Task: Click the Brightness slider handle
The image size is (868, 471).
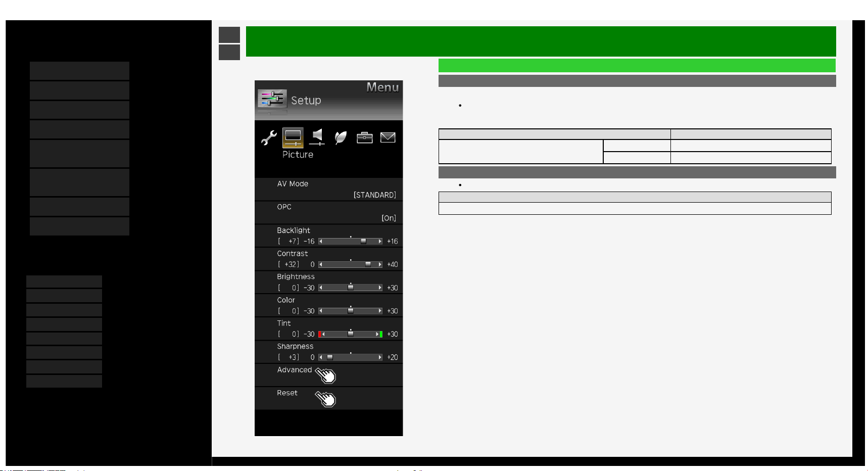Action: click(x=351, y=288)
